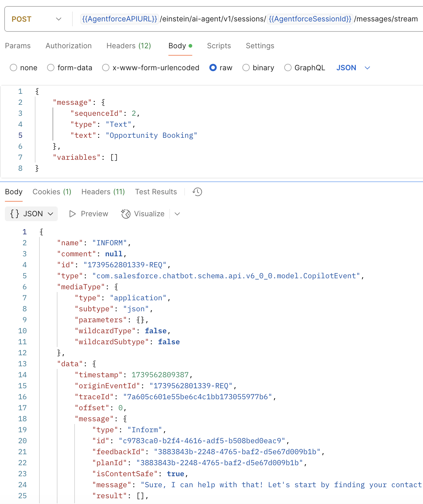
Task: Switch to the Params tab
Action: tap(18, 46)
